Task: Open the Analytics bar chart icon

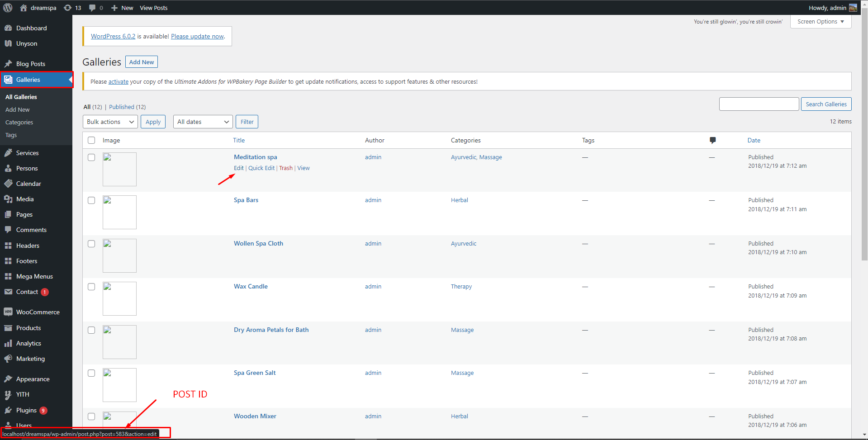Action: (8, 343)
